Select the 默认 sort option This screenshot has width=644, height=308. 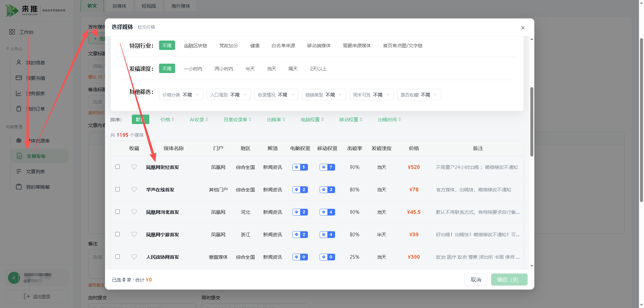[x=140, y=120]
